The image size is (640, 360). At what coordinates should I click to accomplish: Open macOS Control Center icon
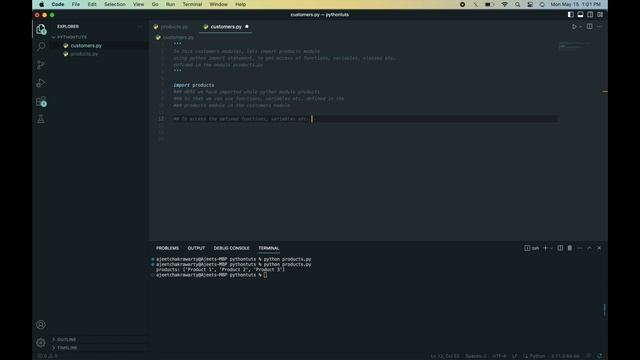(530, 4)
